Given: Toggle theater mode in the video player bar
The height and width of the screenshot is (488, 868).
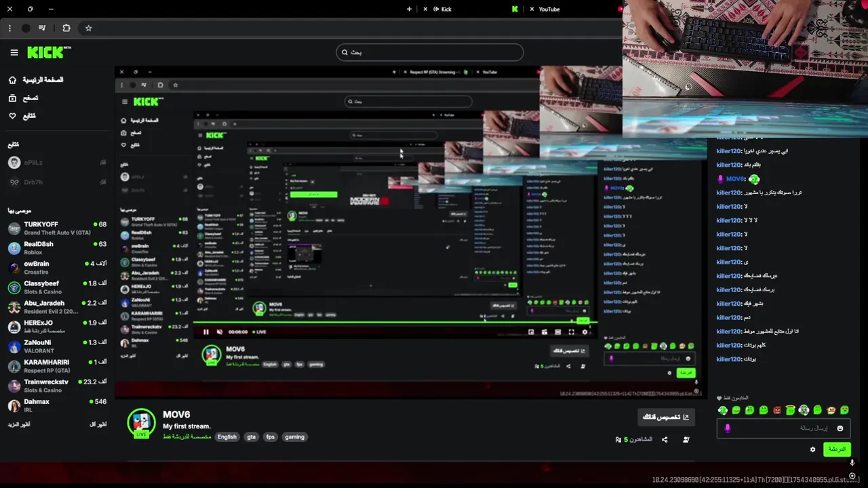Looking at the screenshot, I should 558,332.
